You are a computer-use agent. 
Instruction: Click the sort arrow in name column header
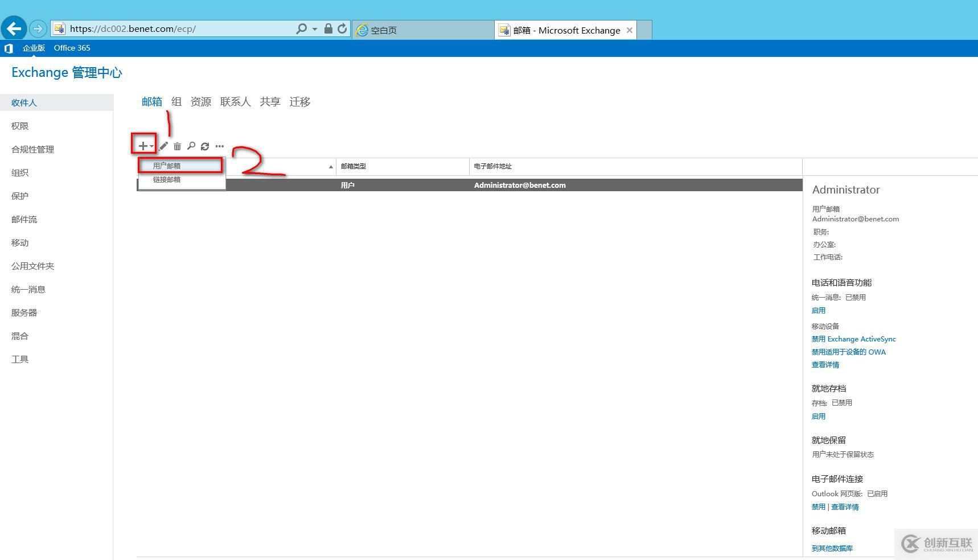pos(331,167)
